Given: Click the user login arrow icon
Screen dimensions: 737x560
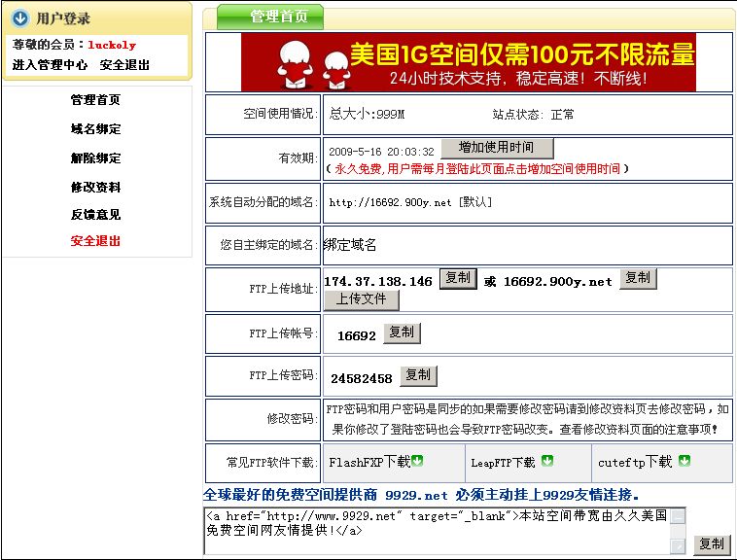Looking at the screenshot, I should click(x=20, y=18).
